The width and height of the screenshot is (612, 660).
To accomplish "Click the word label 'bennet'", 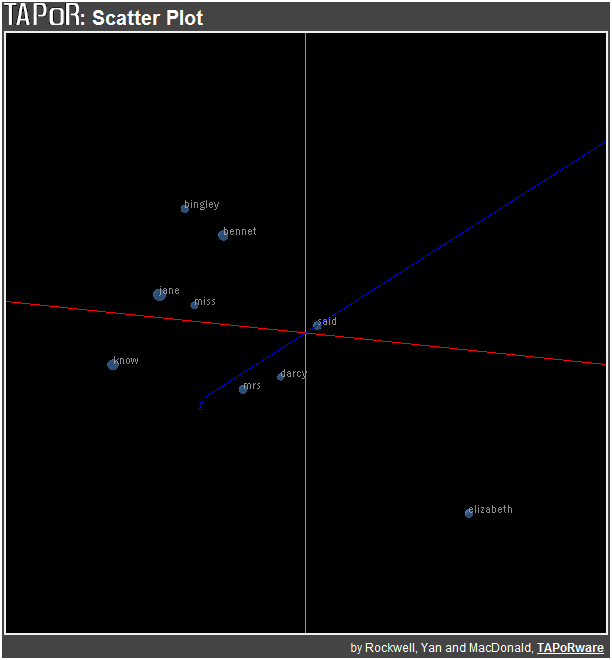I will pyautogui.click(x=239, y=231).
